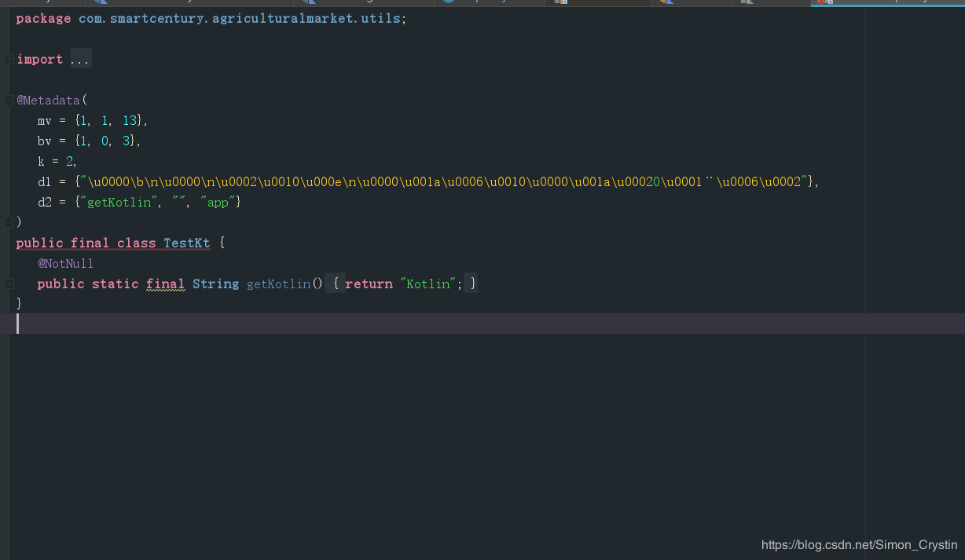Viewport: 965px width, 560px height.
Task: Click the "getKotlin" string in d2
Action: [x=119, y=203]
